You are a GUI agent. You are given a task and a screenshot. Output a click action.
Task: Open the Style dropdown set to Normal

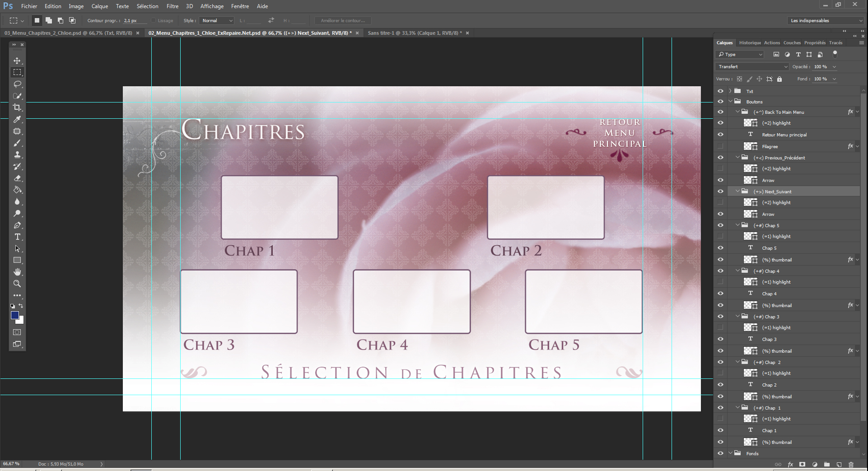pos(217,21)
